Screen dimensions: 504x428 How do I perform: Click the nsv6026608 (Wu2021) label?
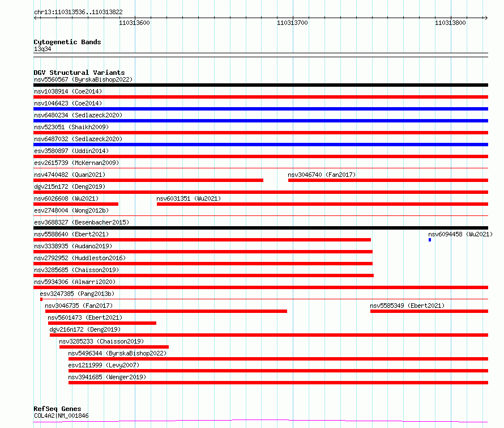(66, 198)
